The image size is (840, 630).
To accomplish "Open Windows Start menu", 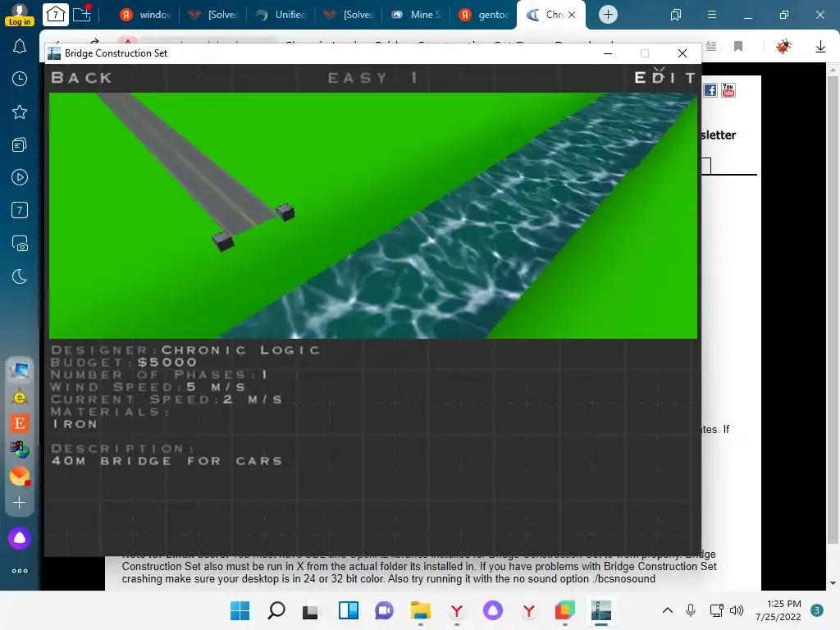I will click(x=240, y=610).
